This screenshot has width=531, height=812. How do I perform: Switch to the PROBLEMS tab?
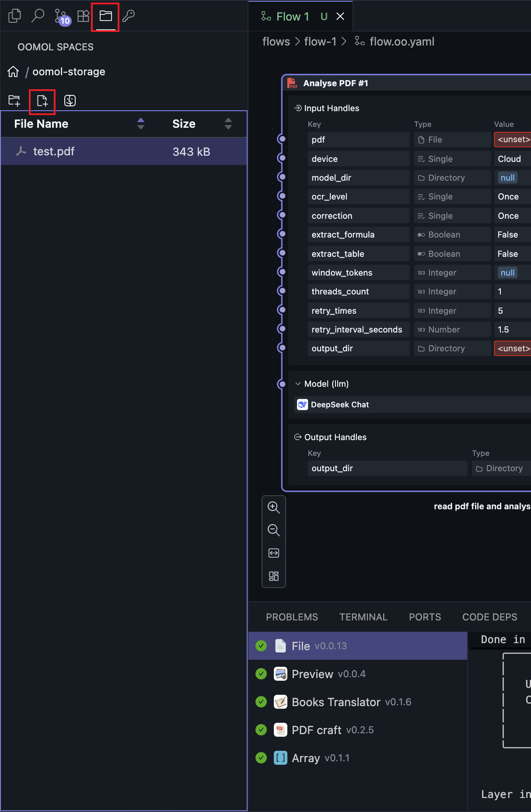click(x=292, y=617)
